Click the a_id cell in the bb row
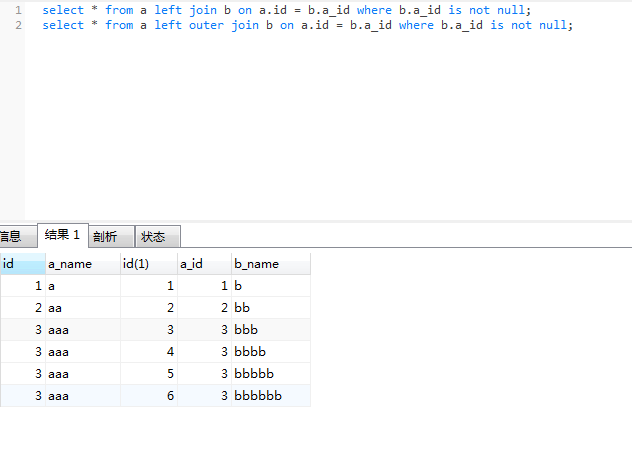 (x=204, y=308)
